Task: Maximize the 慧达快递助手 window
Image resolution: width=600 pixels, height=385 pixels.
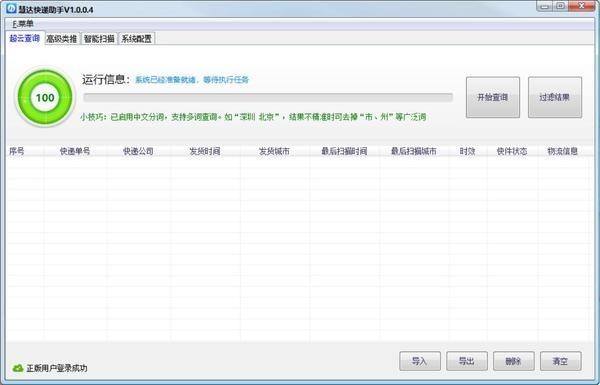Action: coord(560,6)
